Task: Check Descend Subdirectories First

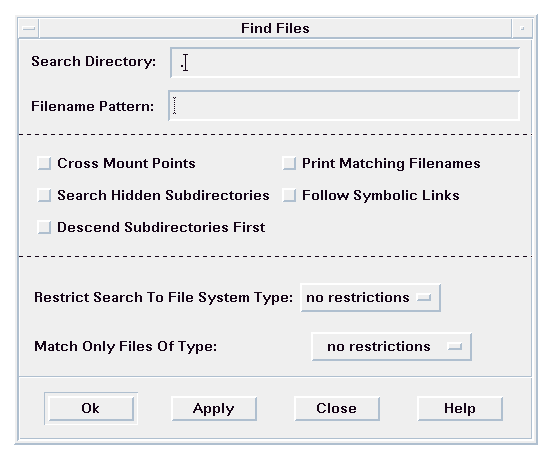Action: pyautogui.click(x=44, y=227)
